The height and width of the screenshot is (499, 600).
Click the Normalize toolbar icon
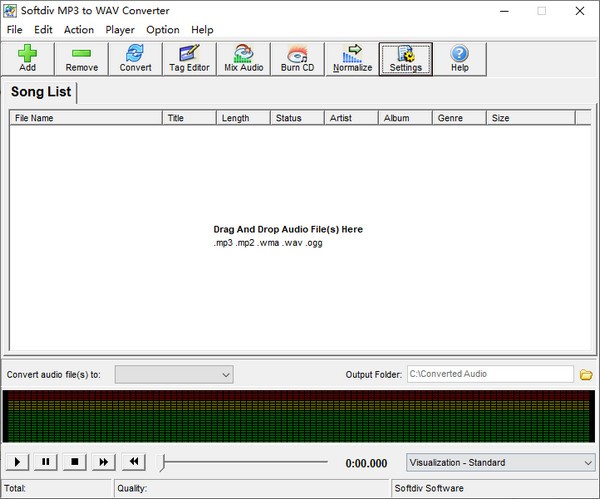352,59
